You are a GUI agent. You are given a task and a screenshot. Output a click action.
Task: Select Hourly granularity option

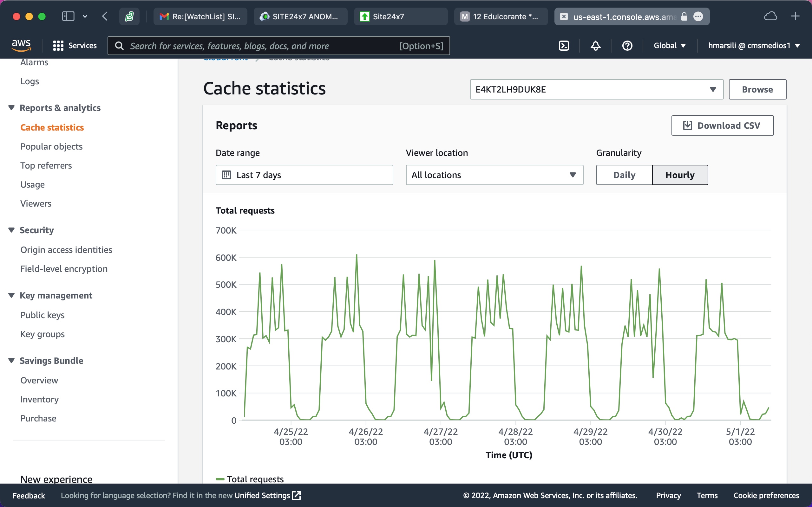pos(680,175)
